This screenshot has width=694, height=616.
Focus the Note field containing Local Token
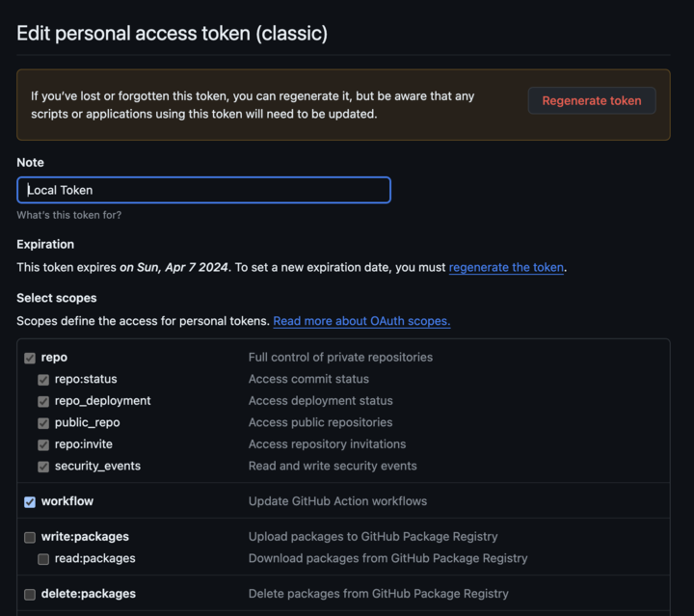coord(203,190)
